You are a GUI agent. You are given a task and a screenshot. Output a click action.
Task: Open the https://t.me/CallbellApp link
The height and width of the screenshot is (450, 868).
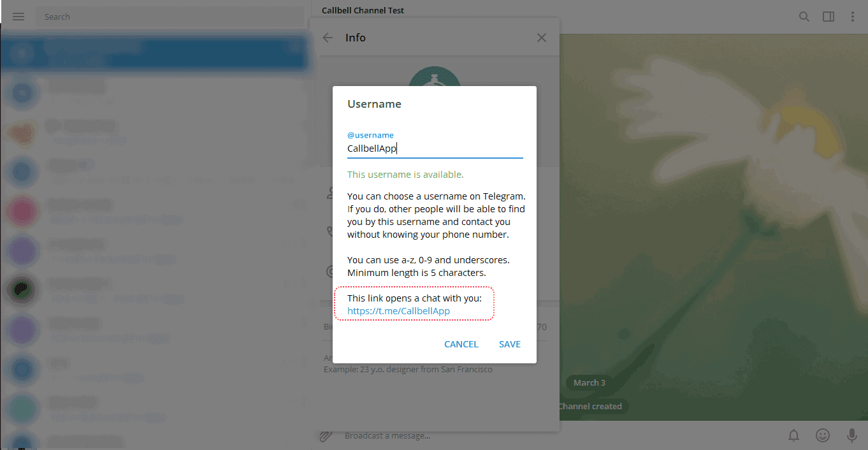pyautogui.click(x=398, y=311)
